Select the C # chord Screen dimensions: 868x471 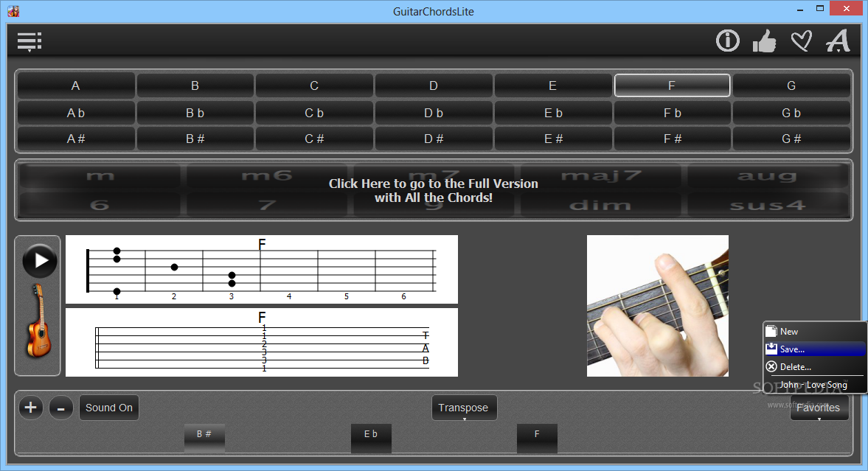coord(314,139)
